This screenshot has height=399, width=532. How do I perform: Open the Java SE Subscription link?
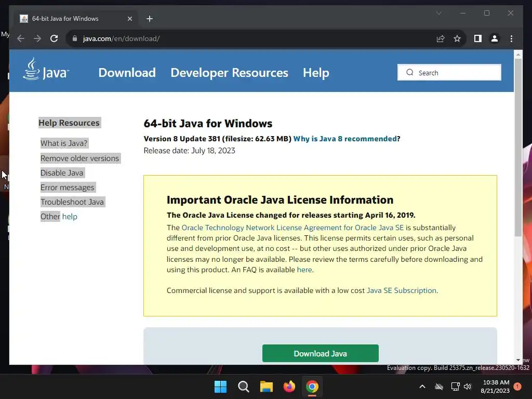tap(402, 290)
